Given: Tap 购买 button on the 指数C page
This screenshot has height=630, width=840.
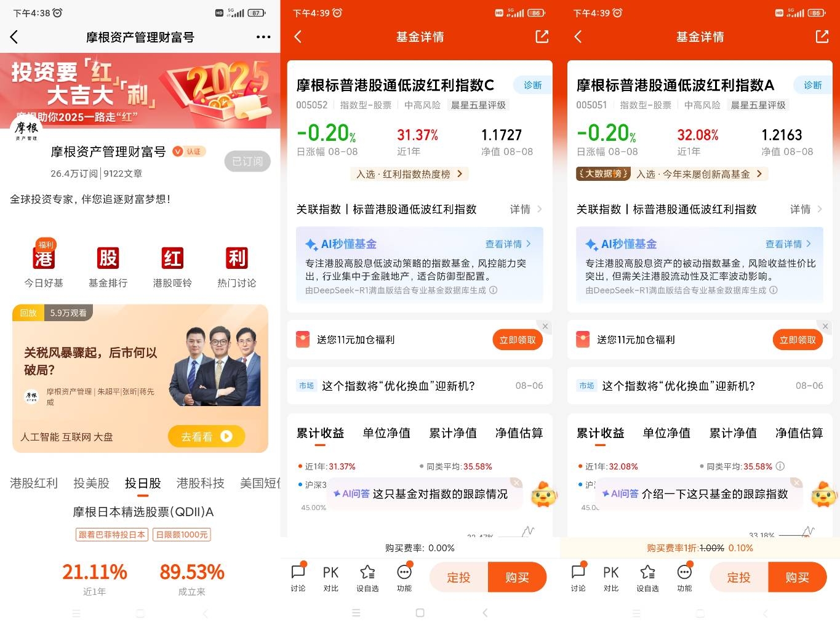Looking at the screenshot, I should point(518,577).
